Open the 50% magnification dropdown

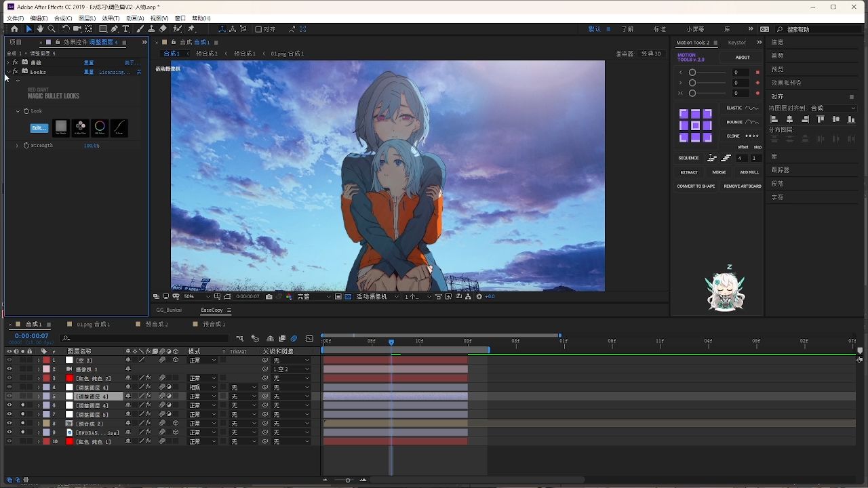coord(197,297)
